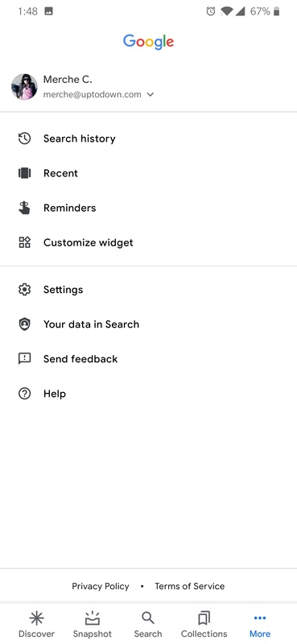The width and height of the screenshot is (297, 644).
Task: Open the Discover tab
Action: (36, 625)
